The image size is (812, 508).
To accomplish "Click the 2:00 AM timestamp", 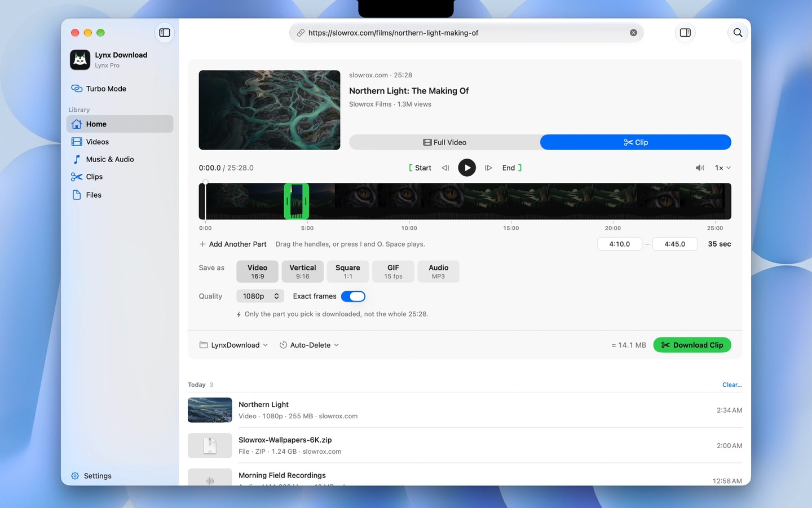I will 729,446.
